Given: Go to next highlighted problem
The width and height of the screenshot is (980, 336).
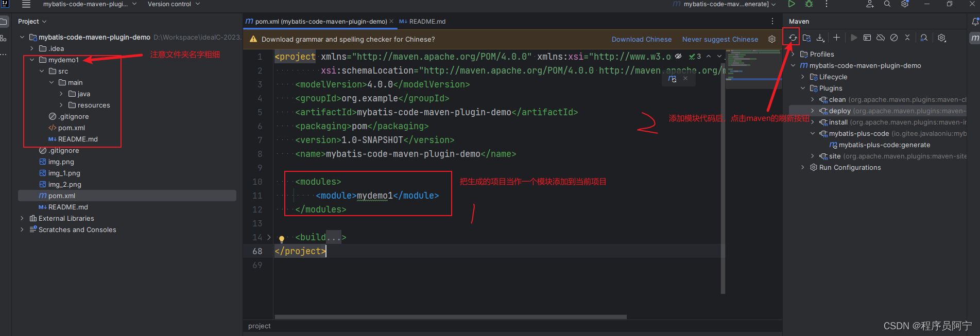Looking at the screenshot, I should [719, 56].
